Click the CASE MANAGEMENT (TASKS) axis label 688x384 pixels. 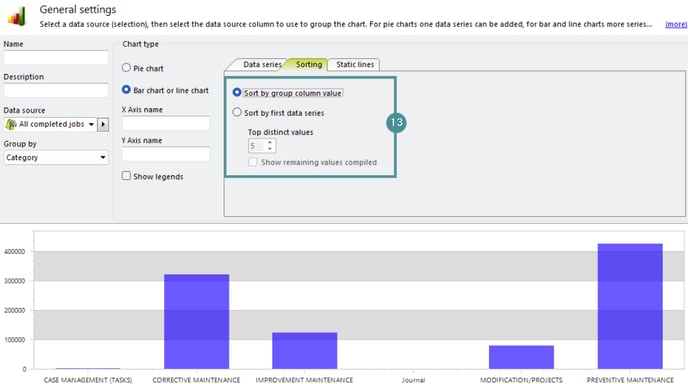(88, 380)
